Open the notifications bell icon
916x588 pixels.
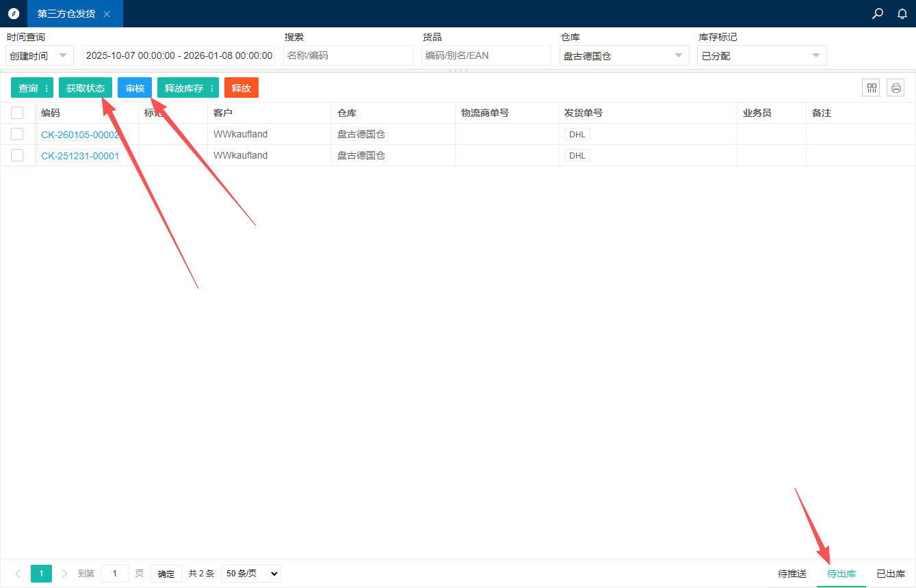click(902, 14)
